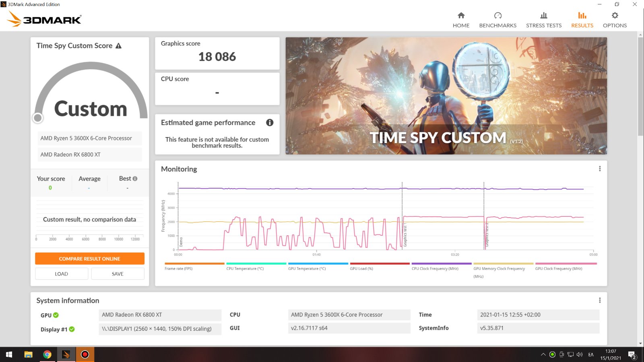Click the score gauge knob
The width and height of the screenshot is (644, 362).
click(38, 118)
